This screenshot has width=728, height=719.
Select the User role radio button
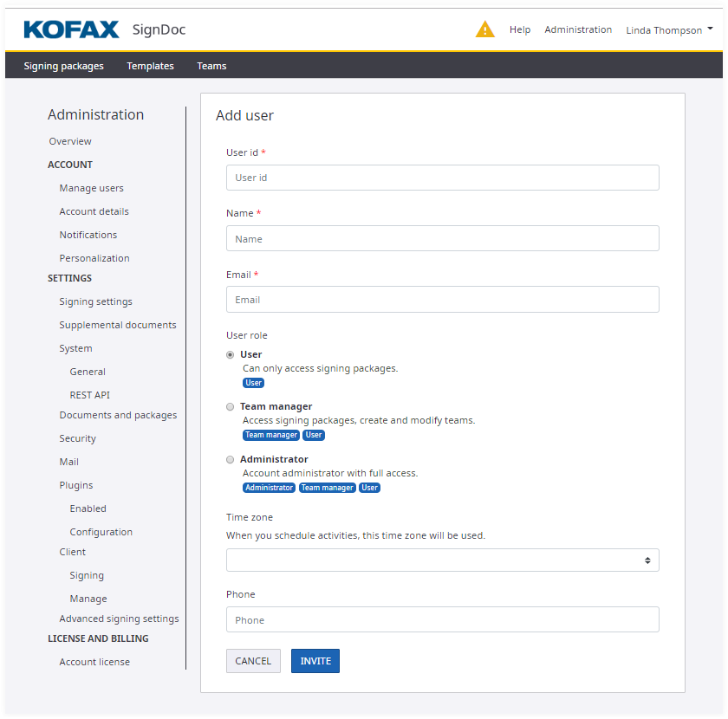point(231,354)
